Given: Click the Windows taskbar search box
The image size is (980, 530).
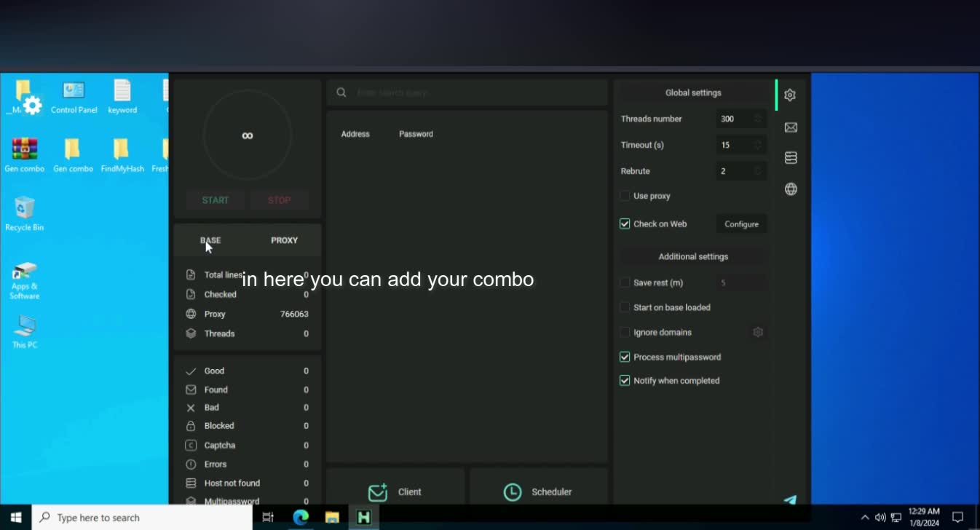Looking at the screenshot, I should (142, 518).
